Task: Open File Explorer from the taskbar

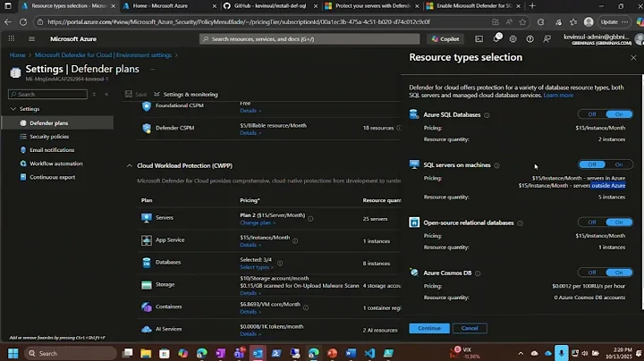Action: coord(146,353)
